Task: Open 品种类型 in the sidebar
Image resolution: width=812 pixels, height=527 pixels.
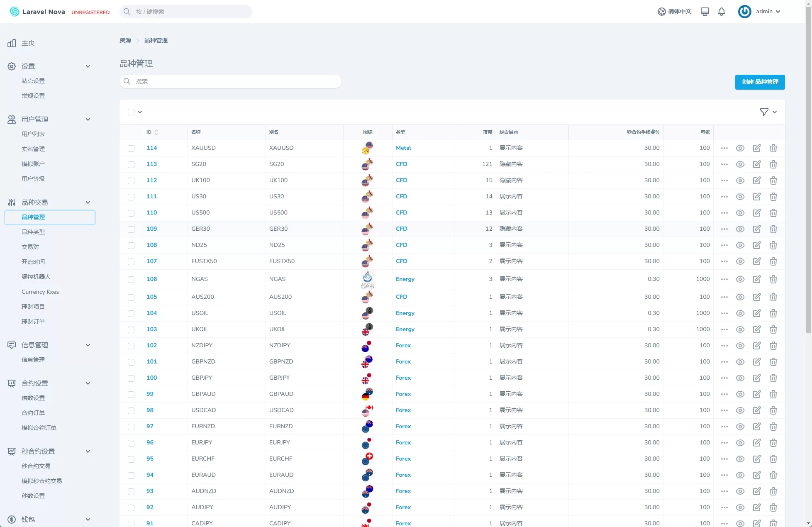Action: point(33,232)
